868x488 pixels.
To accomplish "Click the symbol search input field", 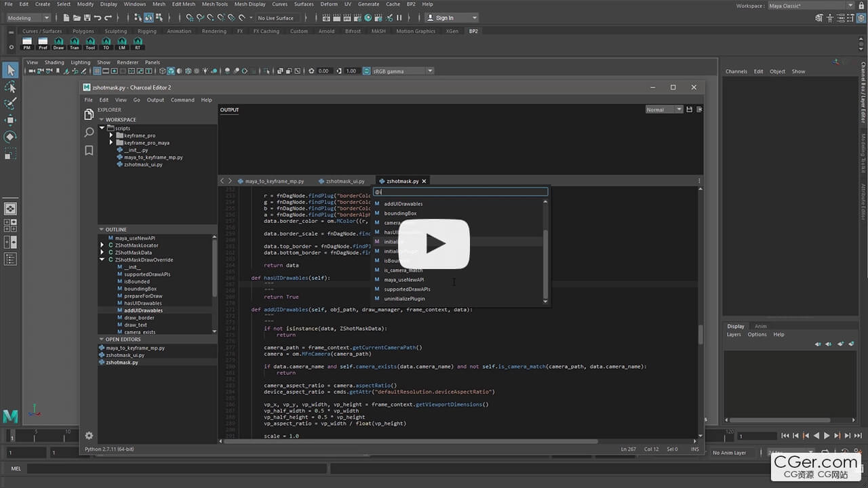I will [x=460, y=192].
